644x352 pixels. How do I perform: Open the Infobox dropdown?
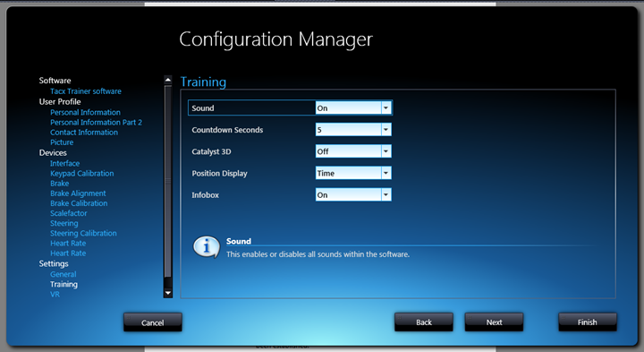[386, 195]
